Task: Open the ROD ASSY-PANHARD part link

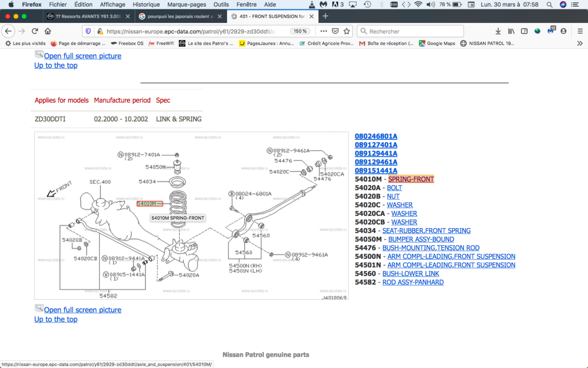Action: [x=413, y=282]
